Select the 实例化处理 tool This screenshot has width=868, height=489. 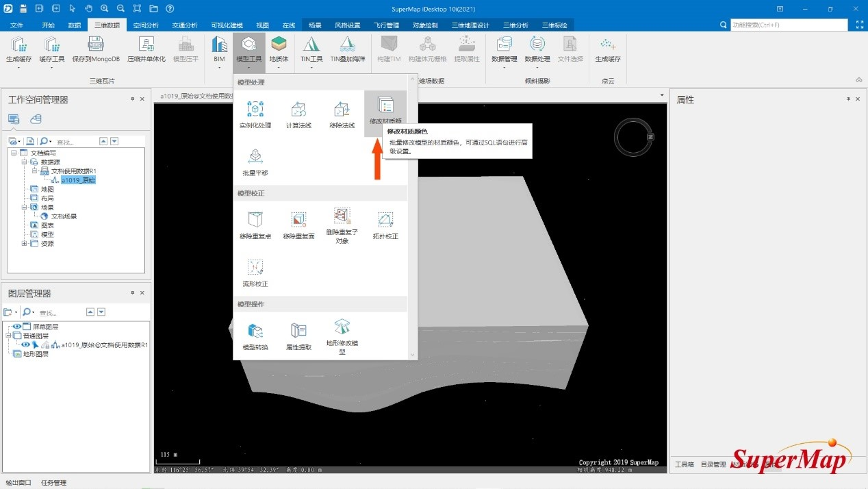pos(255,114)
